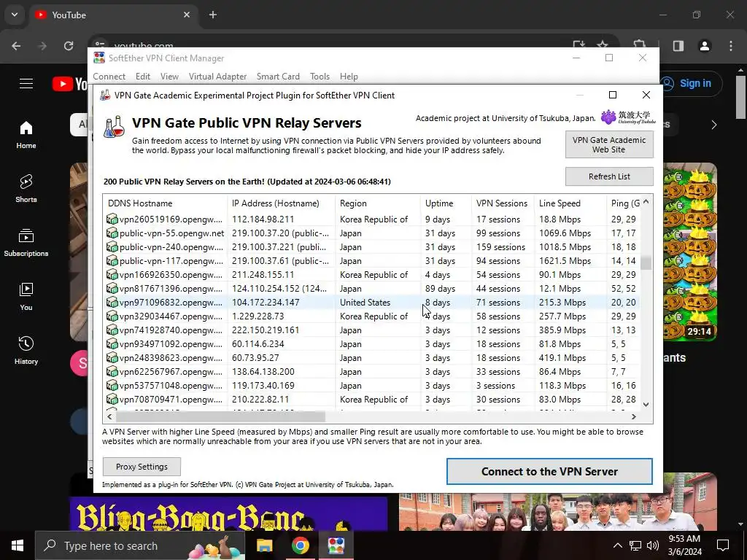Image resolution: width=747 pixels, height=560 pixels.
Task: Open Proxy Settings
Action: (x=142, y=467)
